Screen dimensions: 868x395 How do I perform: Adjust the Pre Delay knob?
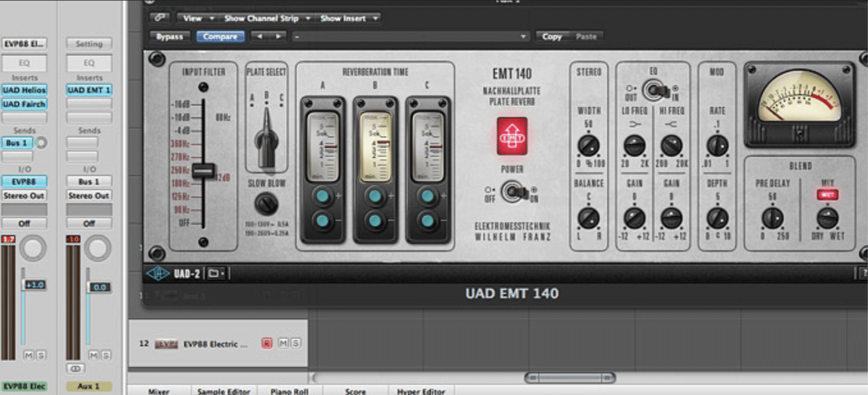[772, 218]
